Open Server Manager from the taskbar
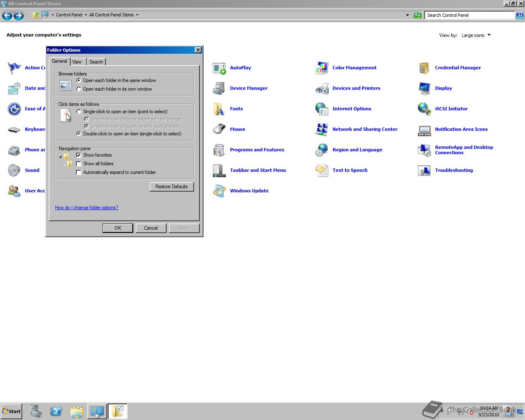 pos(36,411)
